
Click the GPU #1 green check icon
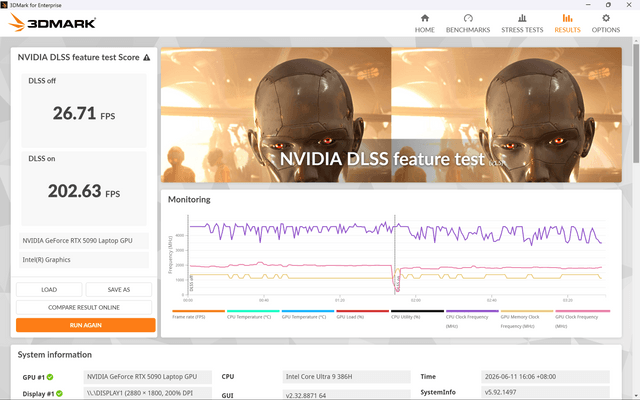click(x=50, y=377)
